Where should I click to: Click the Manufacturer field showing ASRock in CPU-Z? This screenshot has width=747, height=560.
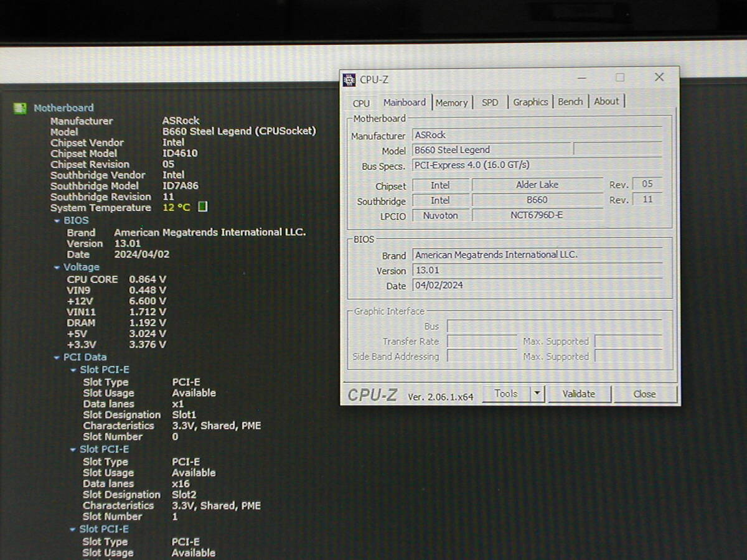(537, 135)
